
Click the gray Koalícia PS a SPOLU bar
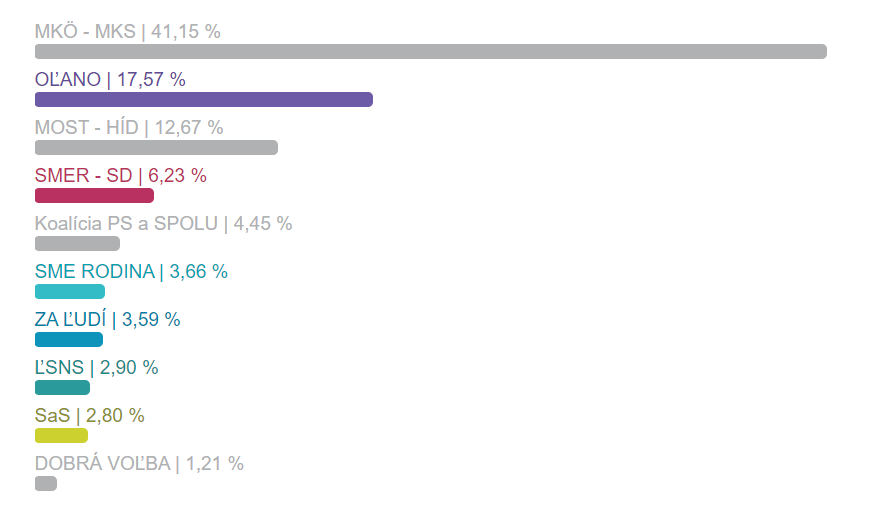coord(77,244)
